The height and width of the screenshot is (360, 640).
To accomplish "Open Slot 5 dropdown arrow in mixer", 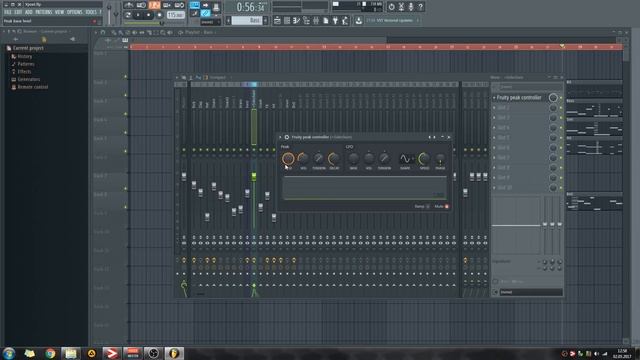I will tap(494, 138).
